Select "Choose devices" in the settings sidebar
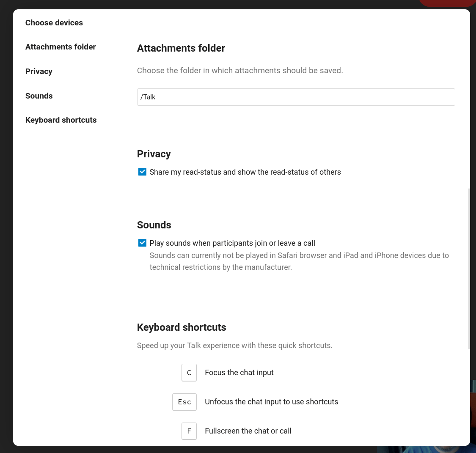 [x=54, y=22]
